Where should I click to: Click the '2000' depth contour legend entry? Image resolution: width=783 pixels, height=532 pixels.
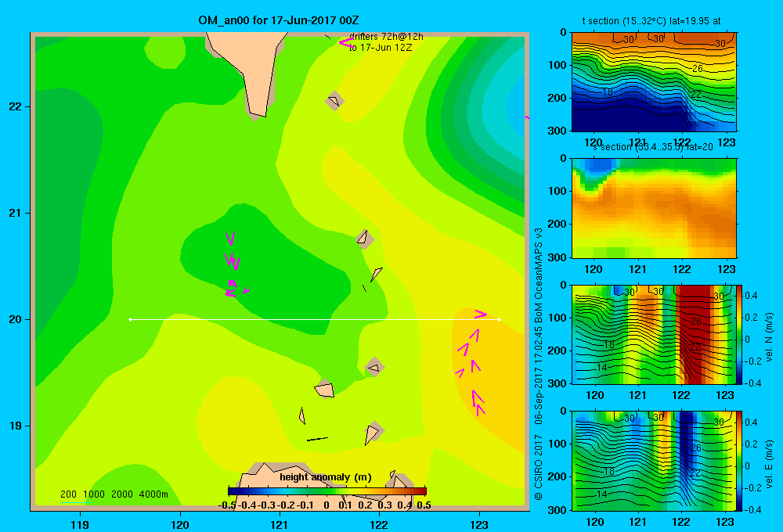[122, 494]
